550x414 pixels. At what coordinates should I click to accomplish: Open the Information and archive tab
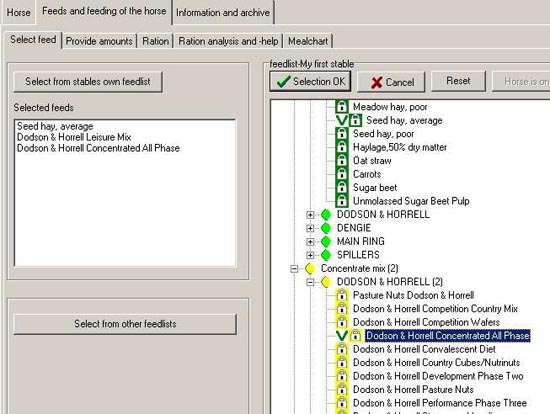click(x=223, y=13)
